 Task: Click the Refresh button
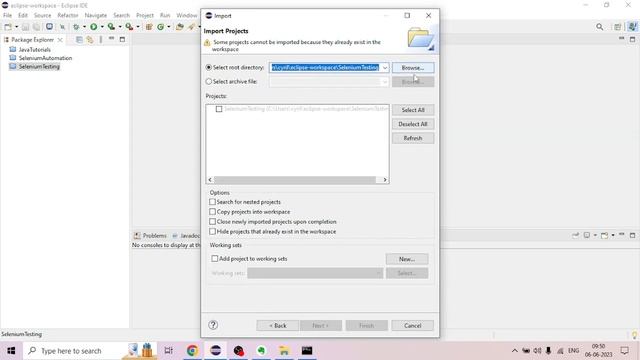click(413, 138)
